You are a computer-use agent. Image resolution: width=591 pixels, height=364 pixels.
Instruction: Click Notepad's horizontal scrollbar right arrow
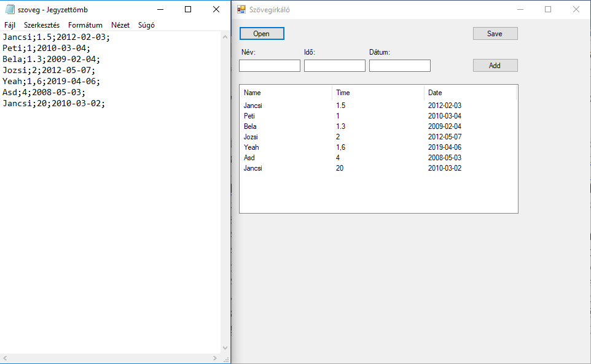pos(215,358)
